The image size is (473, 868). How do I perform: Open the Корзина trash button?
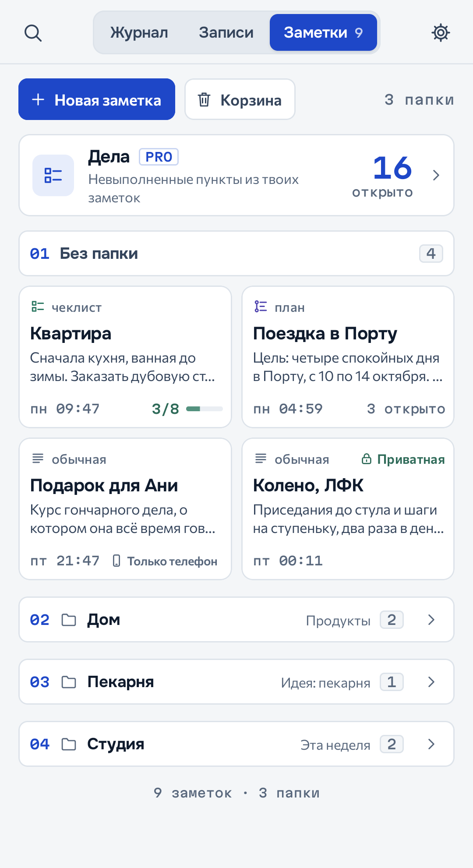pos(240,99)
